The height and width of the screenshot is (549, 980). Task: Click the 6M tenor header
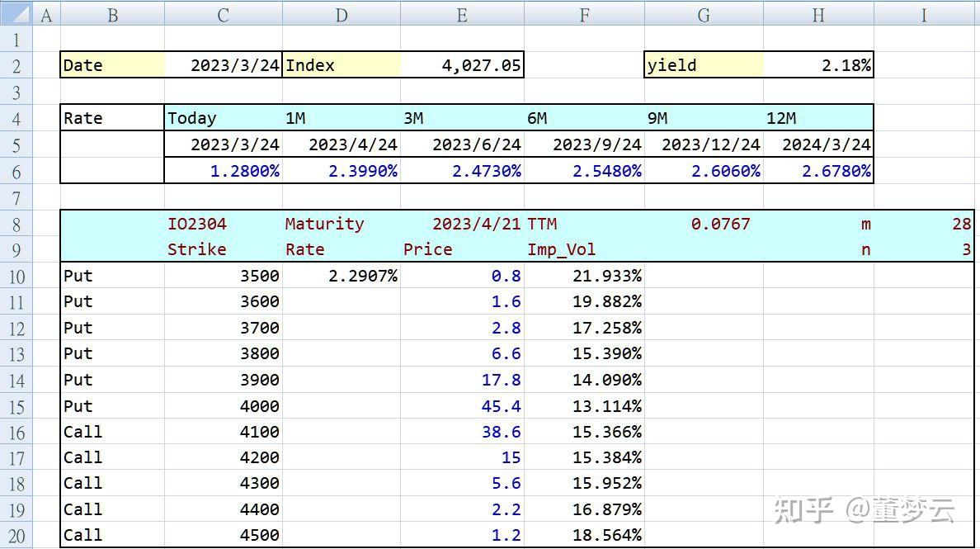(x=584, y=118)
